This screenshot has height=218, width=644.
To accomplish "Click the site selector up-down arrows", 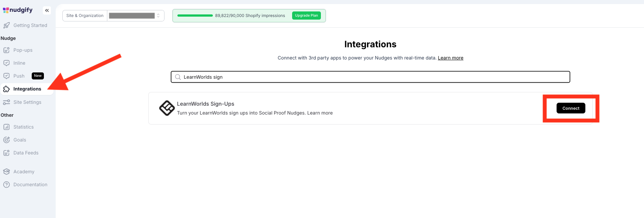I will coord(158,16).
